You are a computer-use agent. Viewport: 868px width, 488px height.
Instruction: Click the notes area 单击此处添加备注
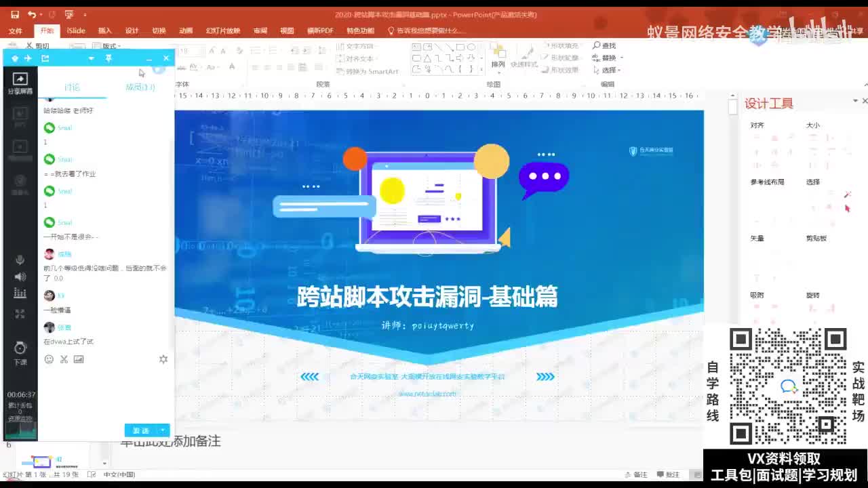[171, 442]
